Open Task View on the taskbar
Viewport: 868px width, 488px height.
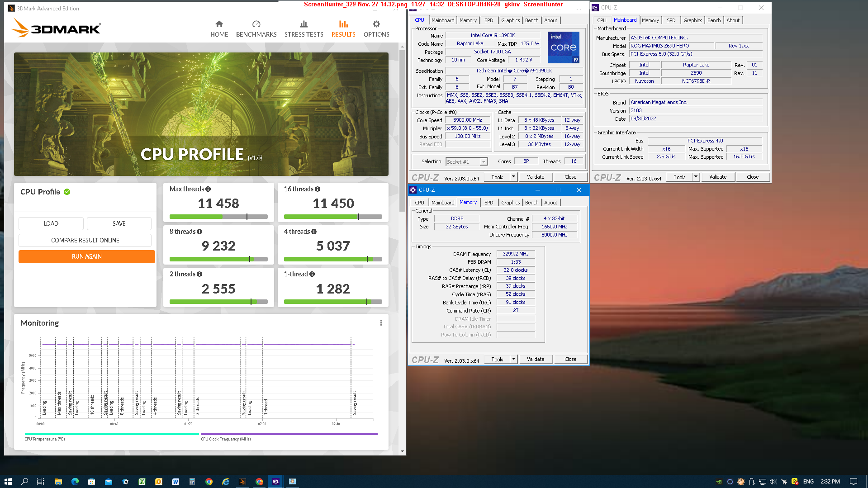(x=40, y=482)
